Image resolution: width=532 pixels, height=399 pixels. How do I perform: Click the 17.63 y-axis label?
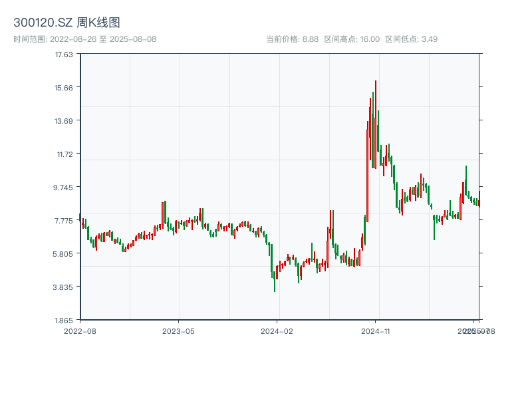tap(64, 55)
